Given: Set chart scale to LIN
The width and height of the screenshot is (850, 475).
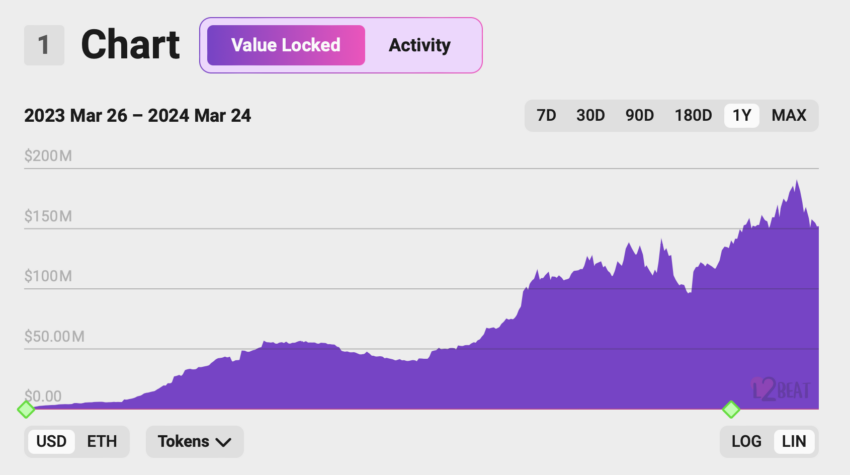Looking at the screenshot, I should point(794,441).
